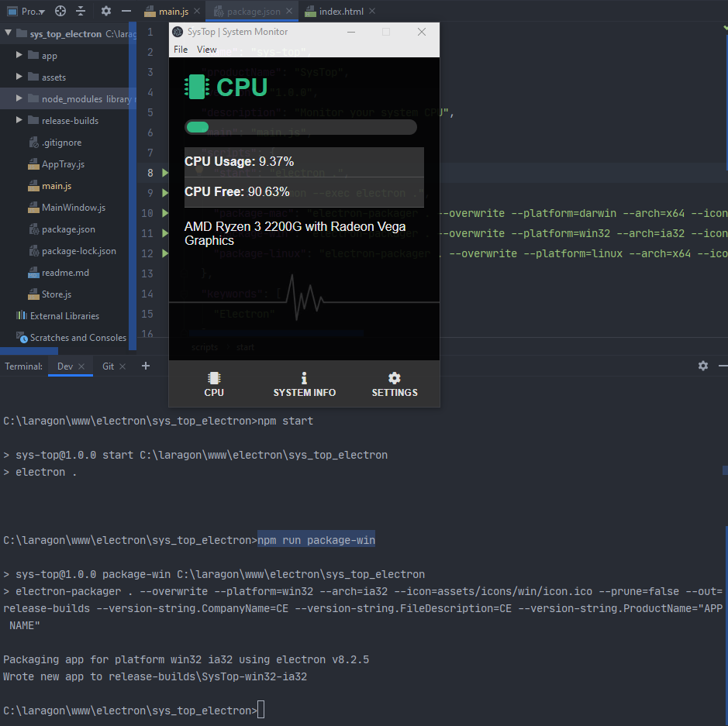
Task: Click the locate-file crosshair icon
Action: (x=60, y=11)
